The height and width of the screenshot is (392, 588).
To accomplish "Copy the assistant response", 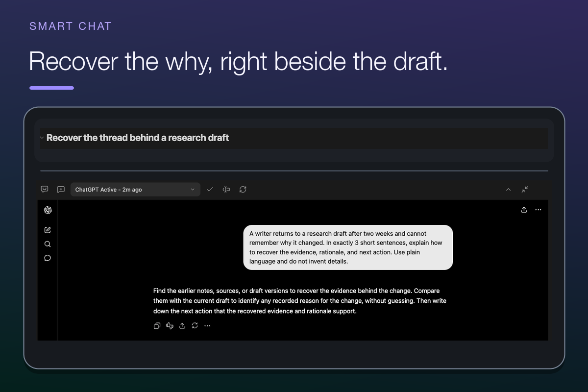I will (157, 325).
